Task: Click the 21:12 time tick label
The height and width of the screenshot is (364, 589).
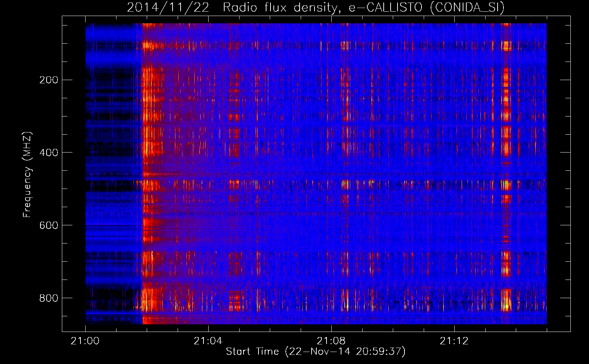Action: coord(454,341)
